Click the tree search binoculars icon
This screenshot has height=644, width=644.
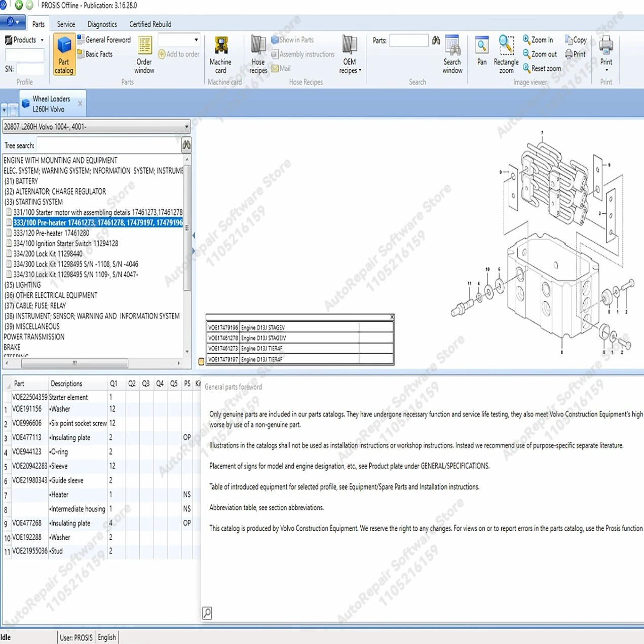[186, 145]
